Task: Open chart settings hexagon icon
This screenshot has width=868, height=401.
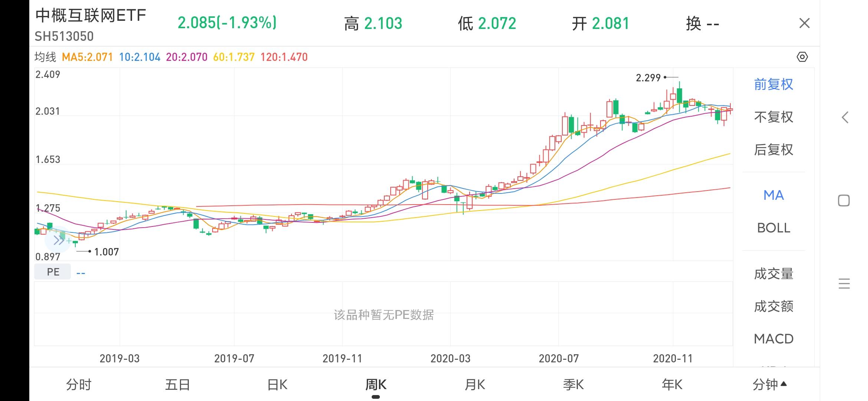Action: (x=802, y=57)
